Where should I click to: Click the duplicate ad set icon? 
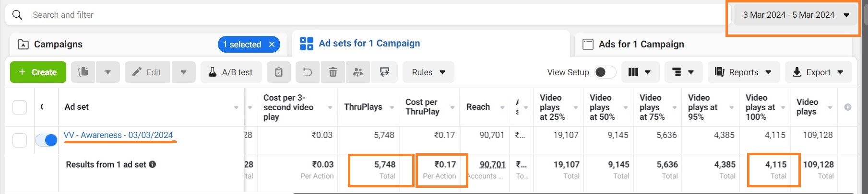pyautogui.click(x=83, y=72)
